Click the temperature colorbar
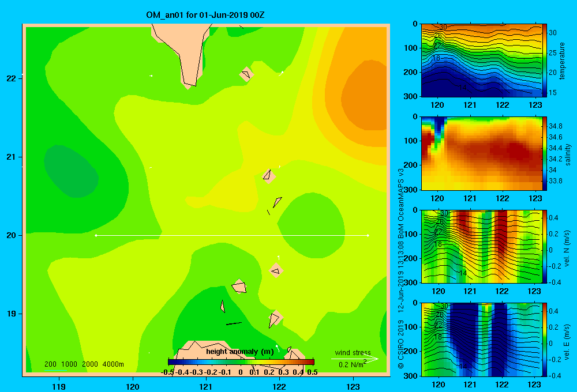This screenshot has height=392, width=577. (x=545, y=61)
